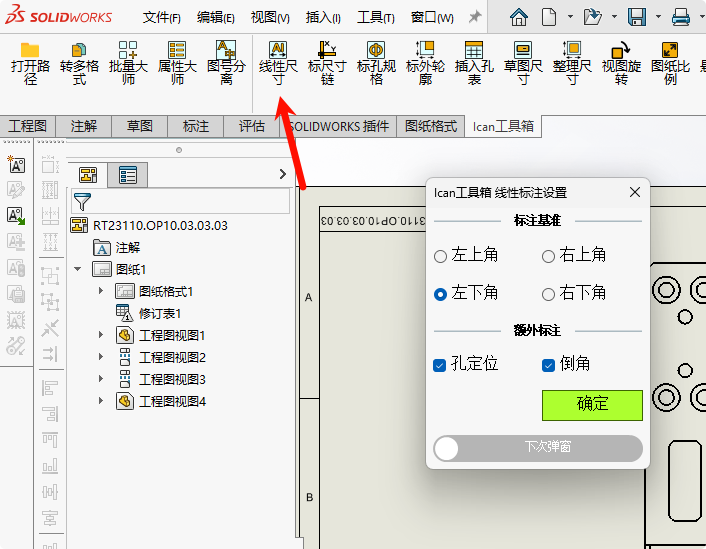The width and height of the screenshot is (706, 549).
Task: Close the 线性标注设置 dialog
Action: pyautogui.click(x=635, y=192)
